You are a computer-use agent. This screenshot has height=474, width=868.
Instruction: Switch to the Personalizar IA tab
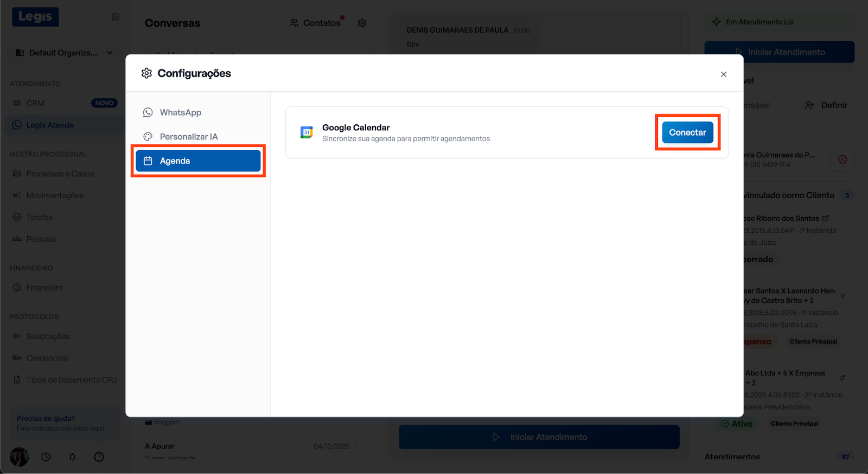click(x=198, y=137)
